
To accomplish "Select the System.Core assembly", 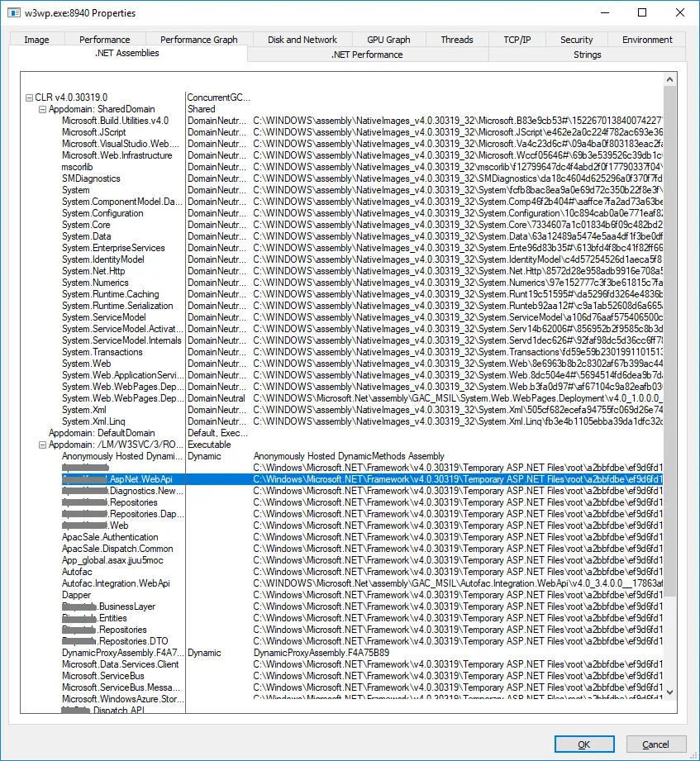I will point(86,226).
